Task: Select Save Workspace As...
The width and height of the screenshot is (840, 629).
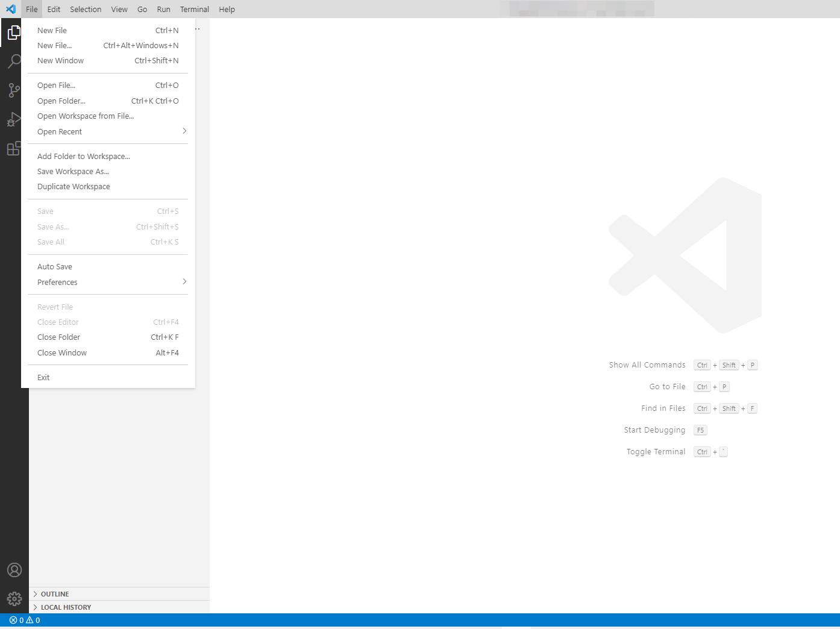Action: click(x=108, y=172)
